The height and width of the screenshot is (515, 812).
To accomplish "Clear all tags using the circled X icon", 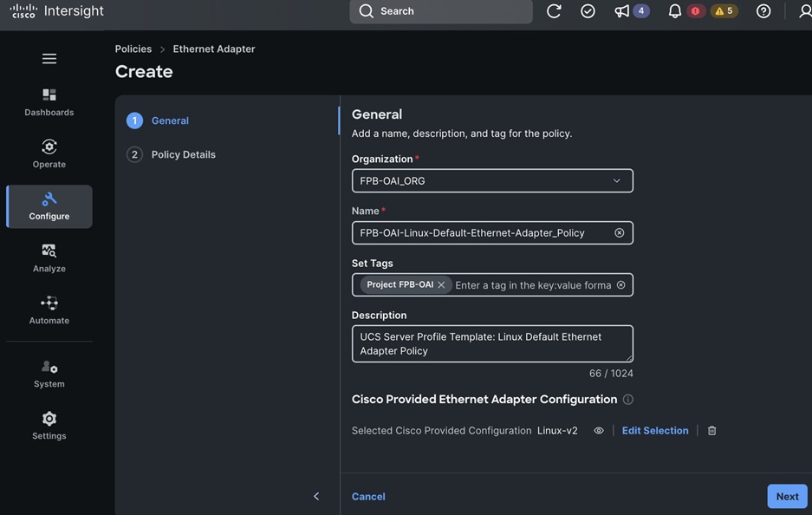I will [x=620, y=285].
